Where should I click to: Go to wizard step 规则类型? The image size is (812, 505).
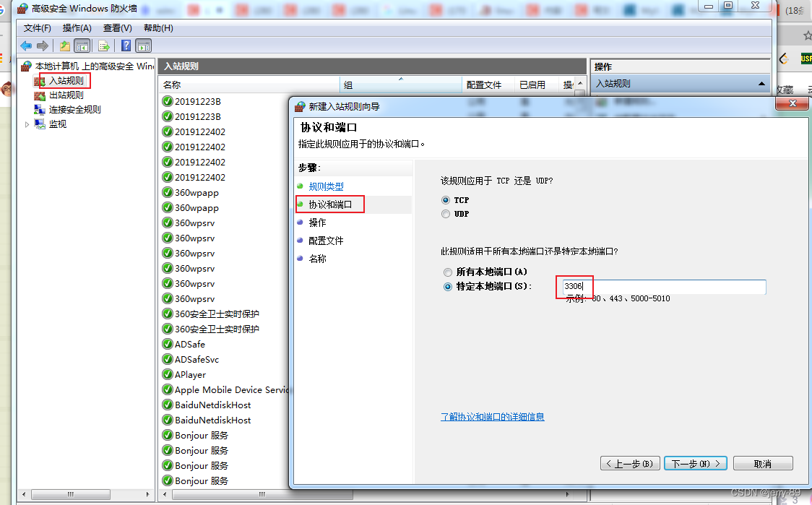[326, 186]
